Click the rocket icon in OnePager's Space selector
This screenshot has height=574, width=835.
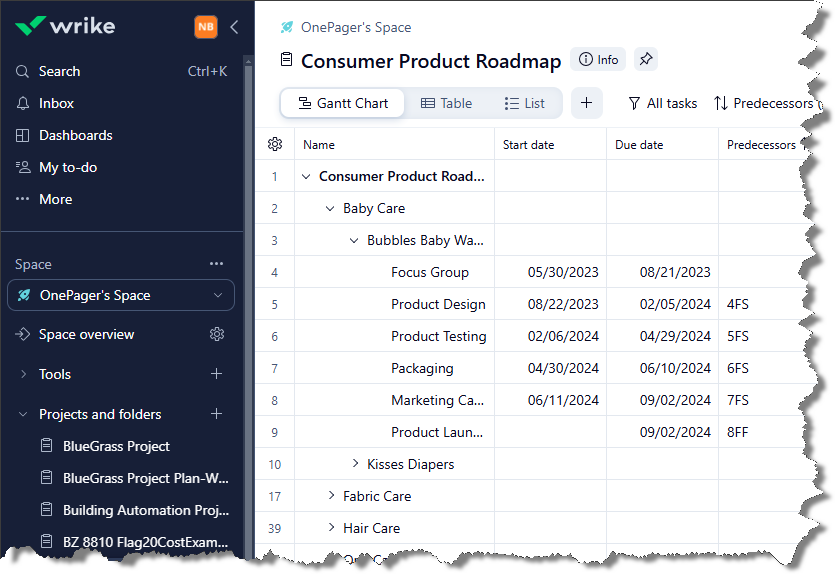tap(24, 295)
